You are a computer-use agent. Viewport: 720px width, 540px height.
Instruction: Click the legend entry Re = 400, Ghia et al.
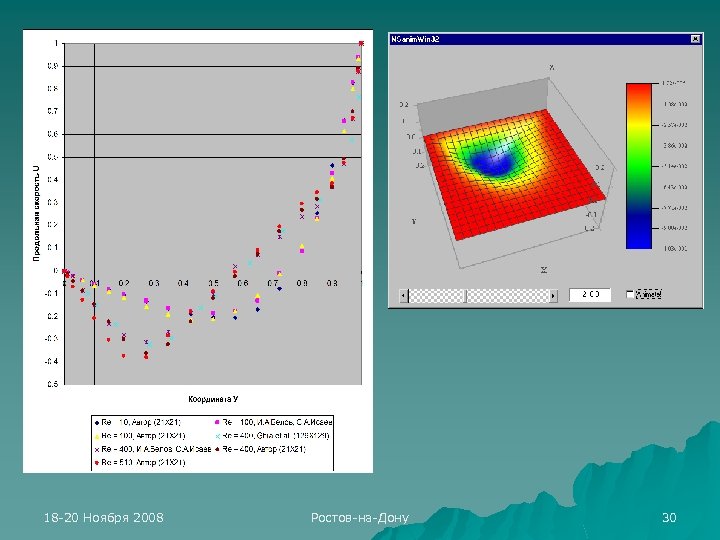[x=272, y=436]
